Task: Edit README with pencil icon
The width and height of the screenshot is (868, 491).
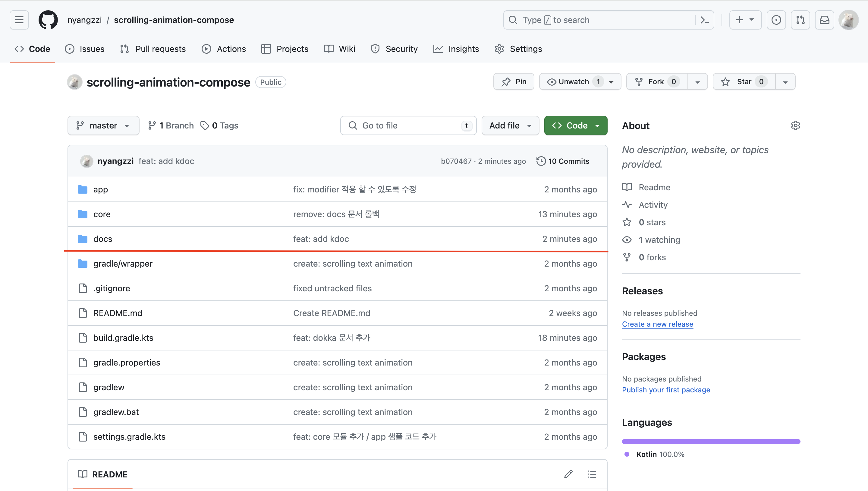Action: [568, 474]
